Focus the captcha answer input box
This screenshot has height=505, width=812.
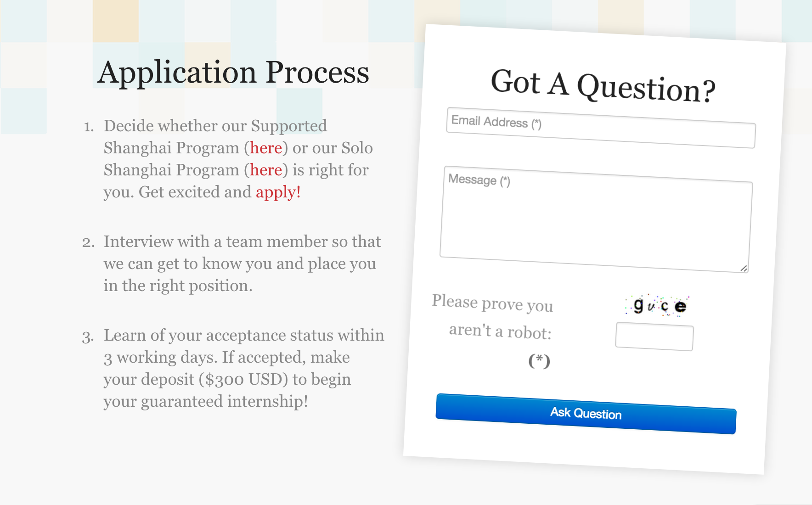click(x=654, y=337)
